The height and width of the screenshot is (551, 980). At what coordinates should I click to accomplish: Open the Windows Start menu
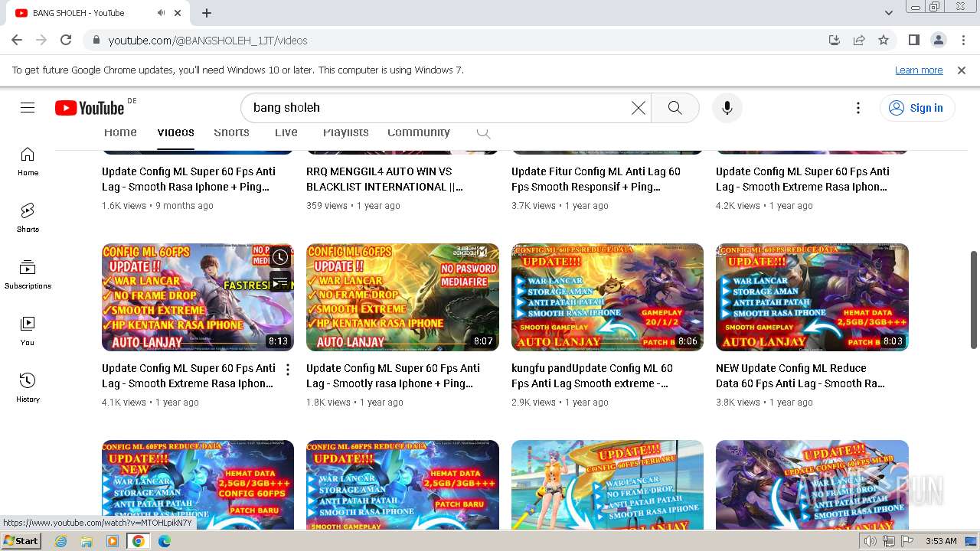(x=21, y=541)
